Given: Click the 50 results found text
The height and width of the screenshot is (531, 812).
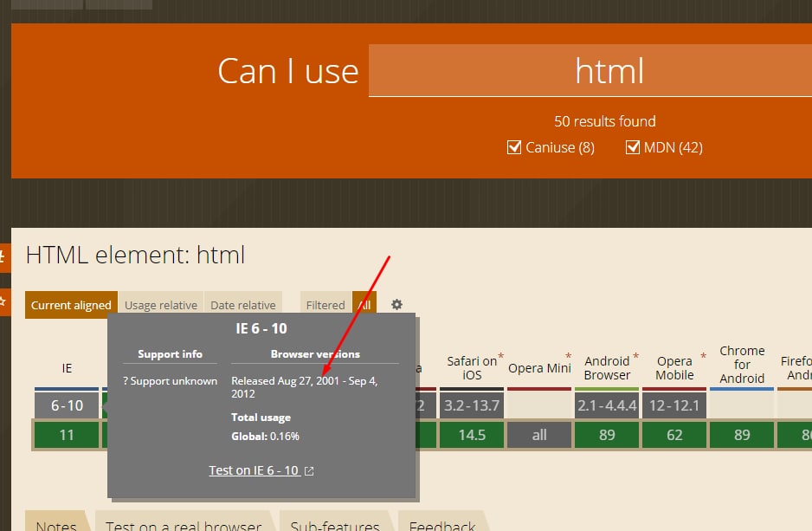Looking at the screenshot, I should point(605,121).
